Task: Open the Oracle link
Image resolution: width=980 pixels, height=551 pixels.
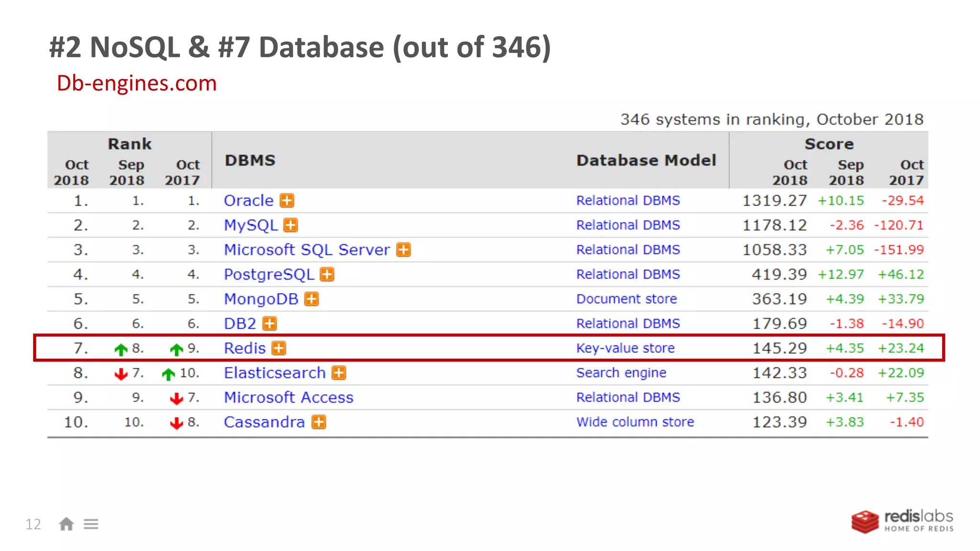Action: pyautogui.click(x=249, y=200)
